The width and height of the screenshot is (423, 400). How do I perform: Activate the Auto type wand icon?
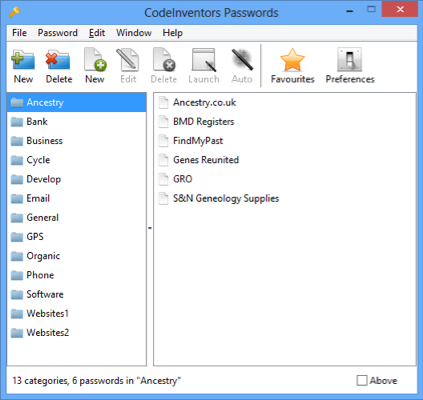[x=242, y=60]
